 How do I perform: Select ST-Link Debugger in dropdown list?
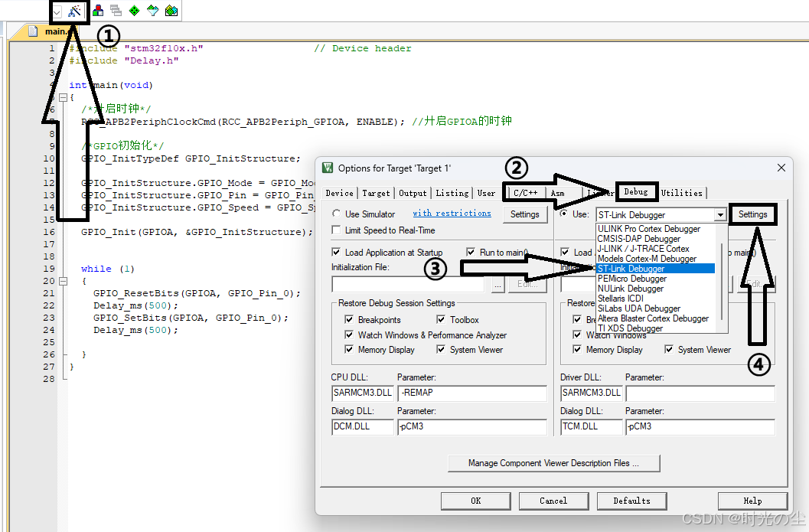tap(655, 269)
